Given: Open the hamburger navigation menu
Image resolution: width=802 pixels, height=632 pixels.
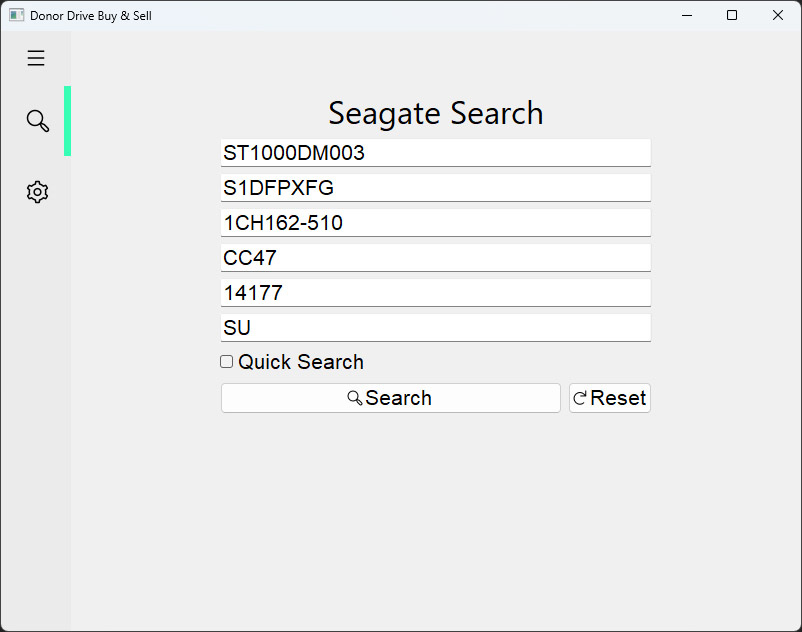Looking at the screenshot, I should 36,58.
